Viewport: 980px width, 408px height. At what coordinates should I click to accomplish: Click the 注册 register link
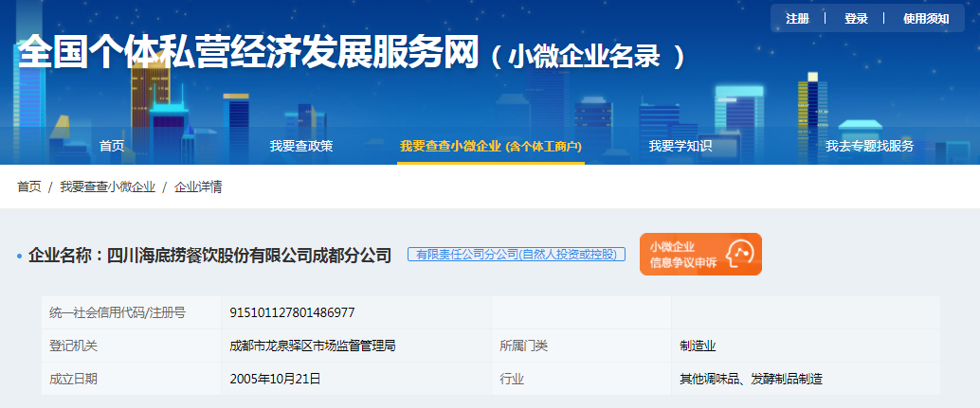(797, 19)
